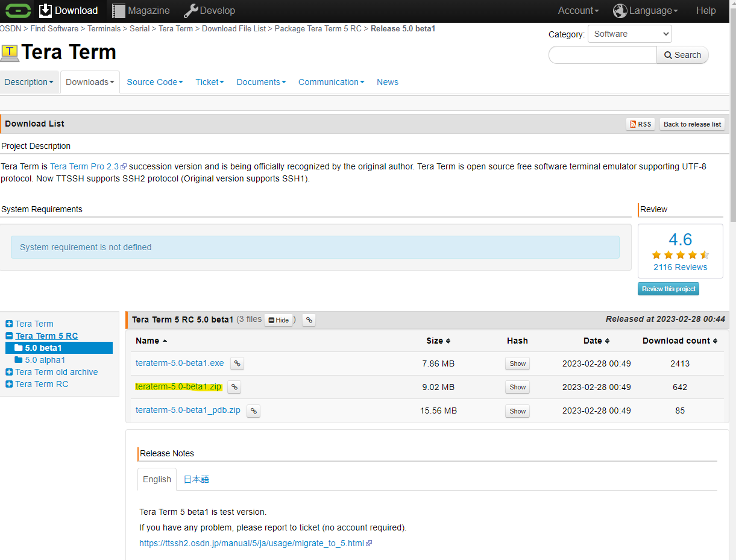The width and height of the screenshot is (736, 560).
Task: Click the OSDN logo in the top bar
Action: click(x=17, y=11)
